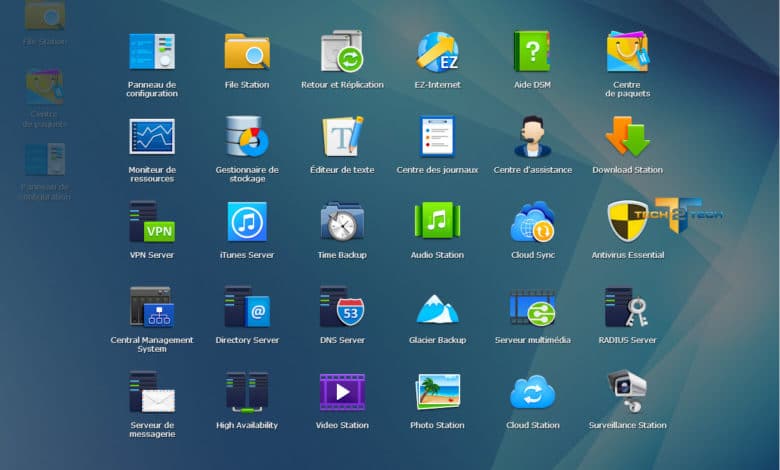Open Glacier Backup

[437, 307]
